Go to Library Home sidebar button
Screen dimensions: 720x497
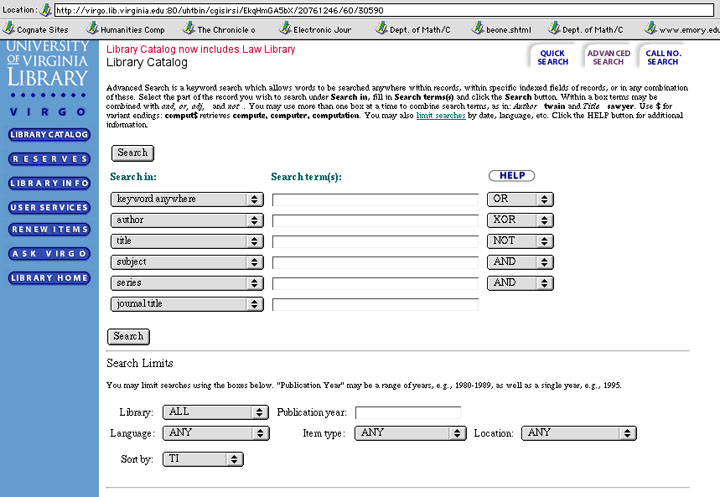click(x=49, y=278)
